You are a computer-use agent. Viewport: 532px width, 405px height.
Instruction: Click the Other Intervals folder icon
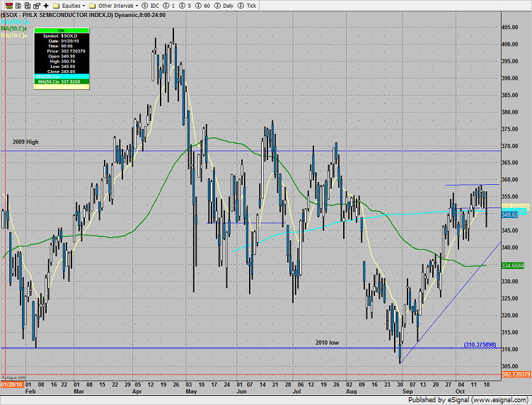[92, 6]
